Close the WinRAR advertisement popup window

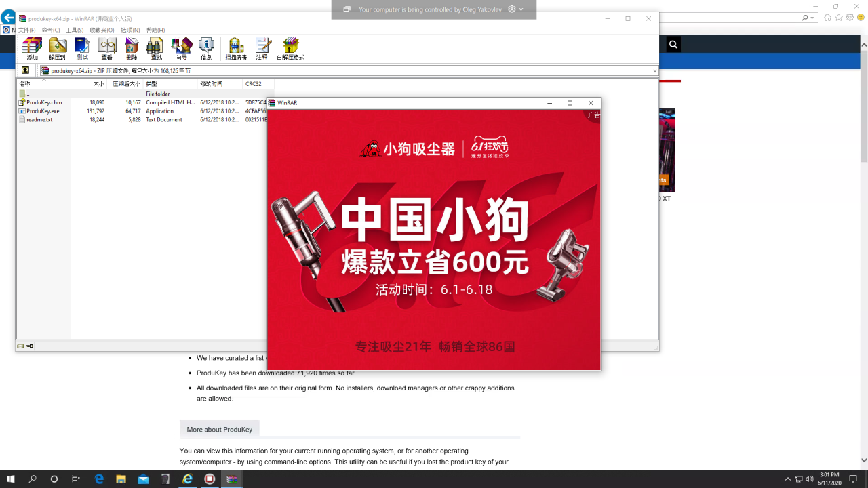coord(591,103)
